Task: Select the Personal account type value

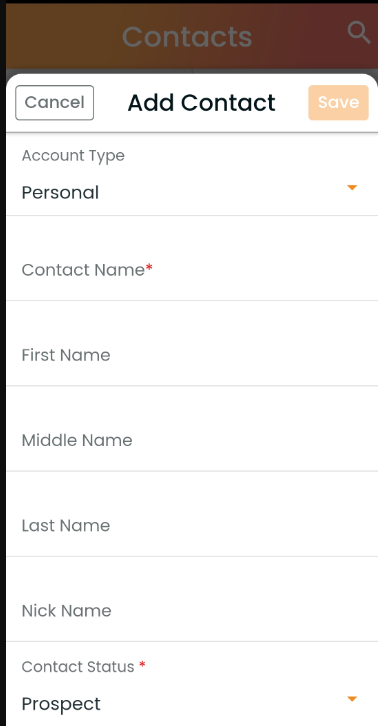Action: (60, 192)
